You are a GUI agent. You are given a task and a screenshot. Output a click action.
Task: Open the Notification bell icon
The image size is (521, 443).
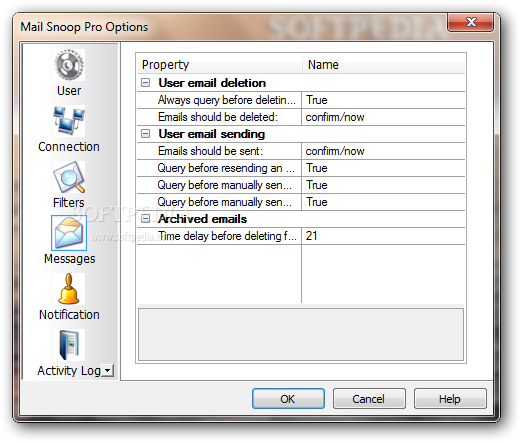(69, 289)
